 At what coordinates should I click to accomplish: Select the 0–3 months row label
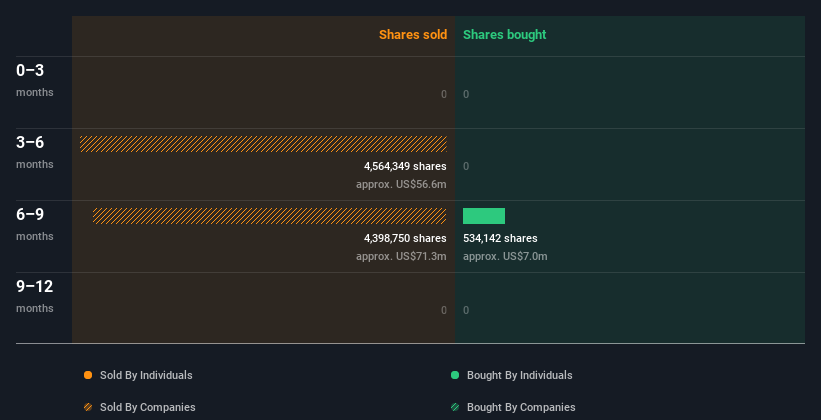(x=35, y=80)
